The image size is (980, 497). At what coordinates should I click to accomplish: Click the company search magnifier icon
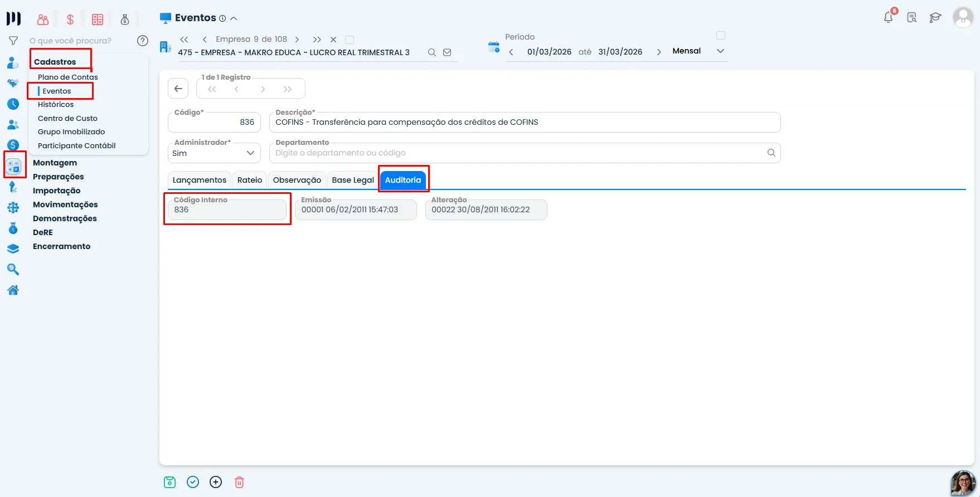pos(432,52)
